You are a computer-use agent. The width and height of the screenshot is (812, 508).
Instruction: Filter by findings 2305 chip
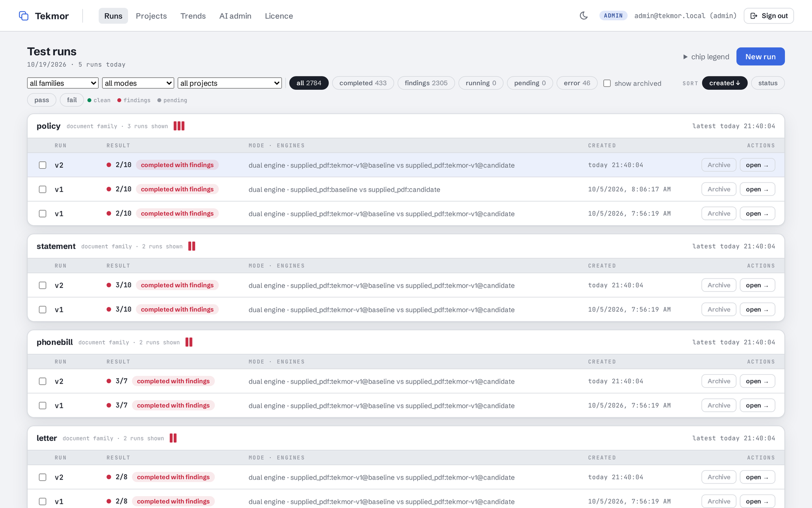(426, 83)
